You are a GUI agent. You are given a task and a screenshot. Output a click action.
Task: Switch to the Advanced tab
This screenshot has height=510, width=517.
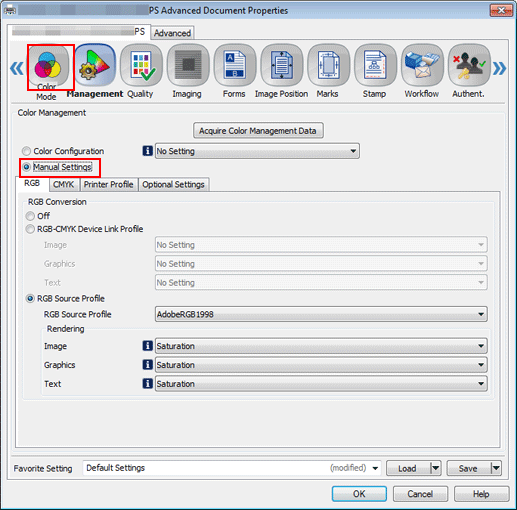click(172, 33)
